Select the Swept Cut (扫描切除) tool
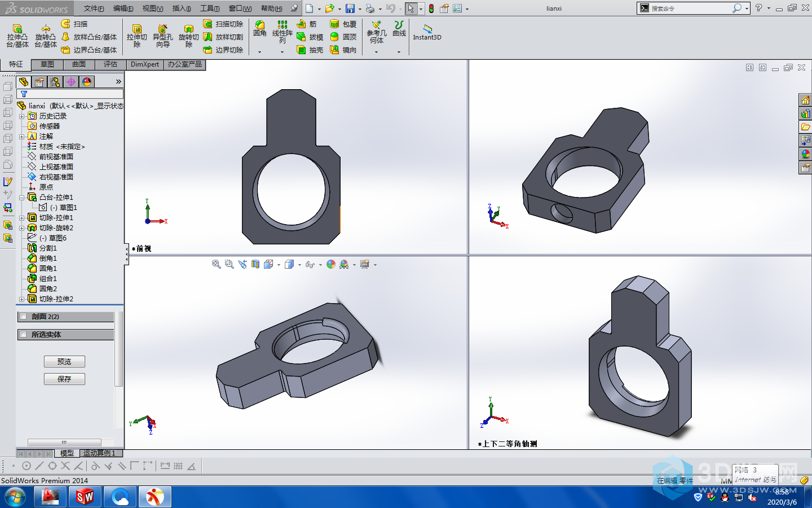This screenshot has width=812, height=508. click(x=223, y=24)
